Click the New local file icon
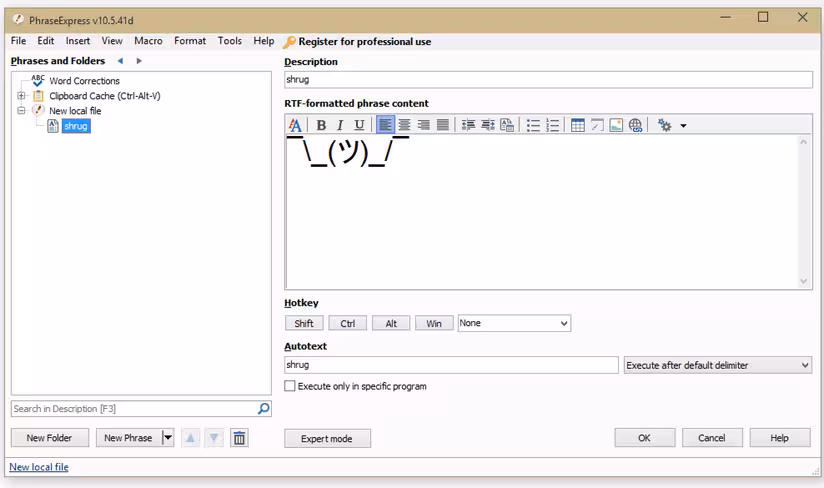Image resolution: width=824 pixels, height=488 pixels. tap(38, 110)
